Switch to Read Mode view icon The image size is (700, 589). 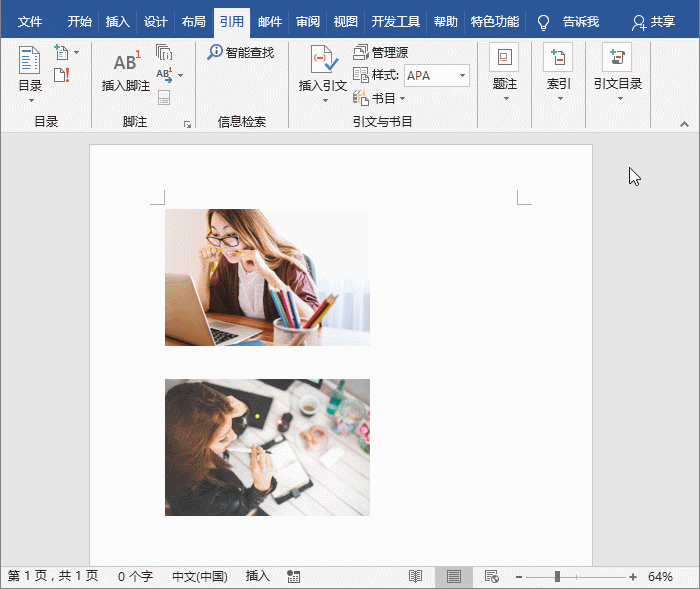coord(415,576)
